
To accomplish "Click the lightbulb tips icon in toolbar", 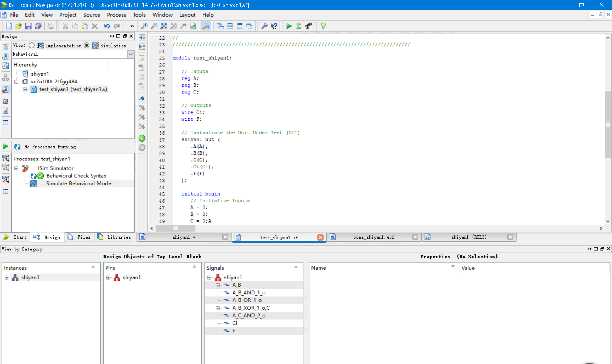I will pyautogui.click(x=323, y=26).
